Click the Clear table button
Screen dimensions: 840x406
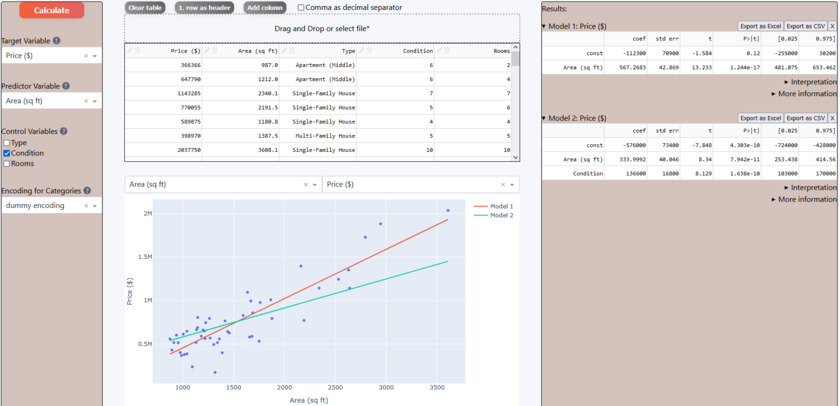click(146, 8)
